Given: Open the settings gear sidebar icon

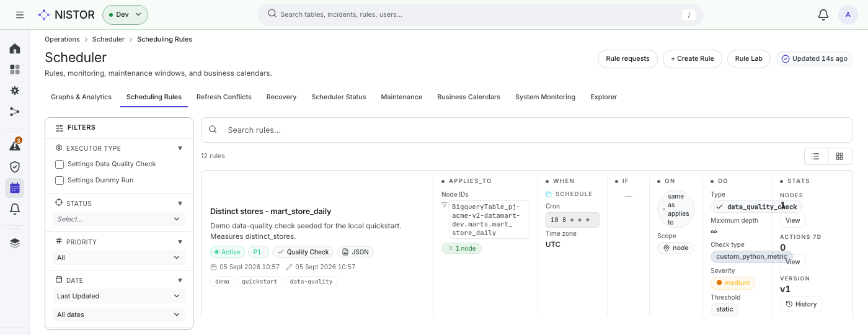Looking at the screenshot, I should pos(15,91).
